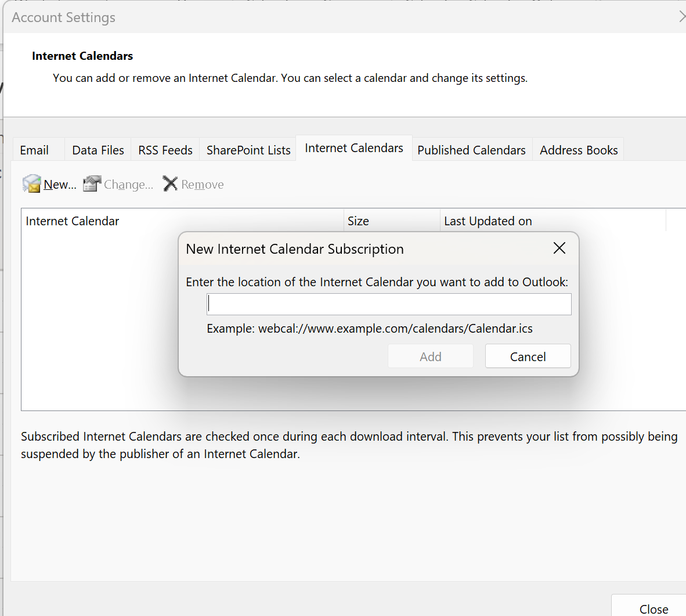Image resolution: width=686 pixels, height=616 pixels.
Task: Click the New calendar envelope icon
Action: coord(31,184)
